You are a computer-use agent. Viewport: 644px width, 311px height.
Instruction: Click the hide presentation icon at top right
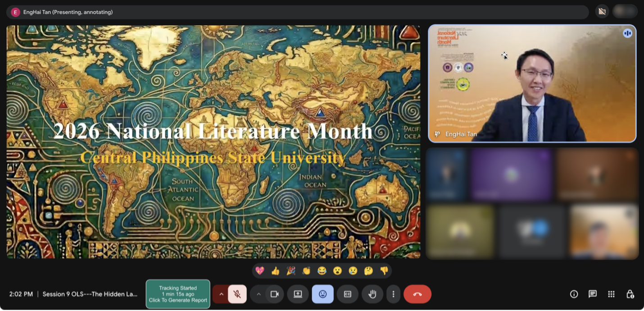(x=602, y=12)
